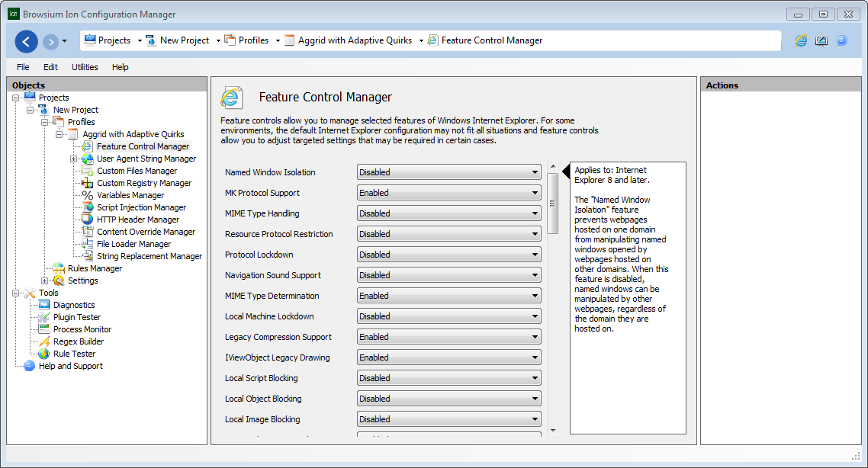Open Named Window Isolation dropdown

(449, 172)
